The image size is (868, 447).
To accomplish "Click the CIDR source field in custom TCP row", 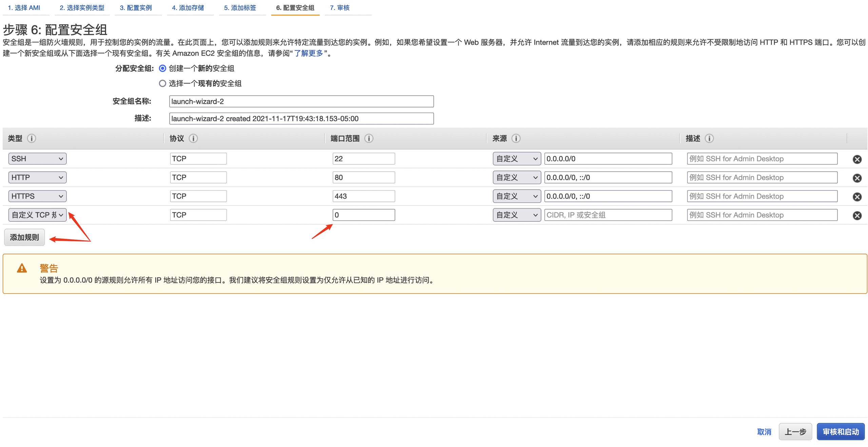I will coord(608,215).
